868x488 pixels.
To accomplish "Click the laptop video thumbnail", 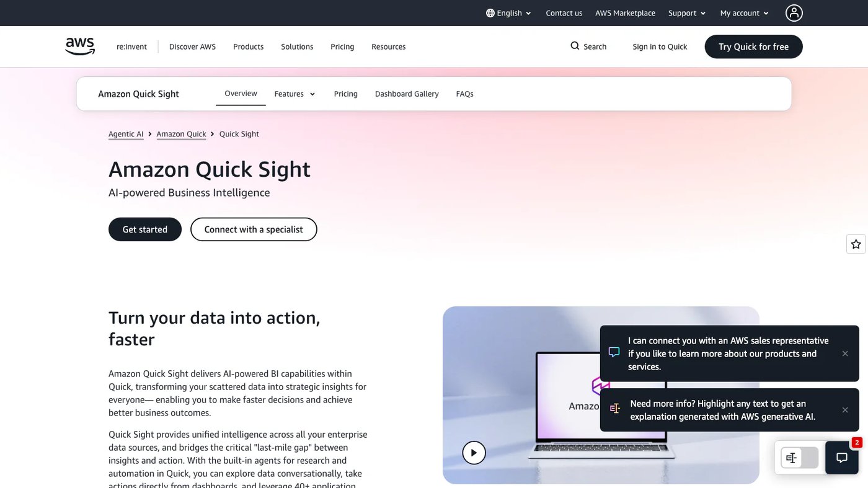I will coord(601,395).
